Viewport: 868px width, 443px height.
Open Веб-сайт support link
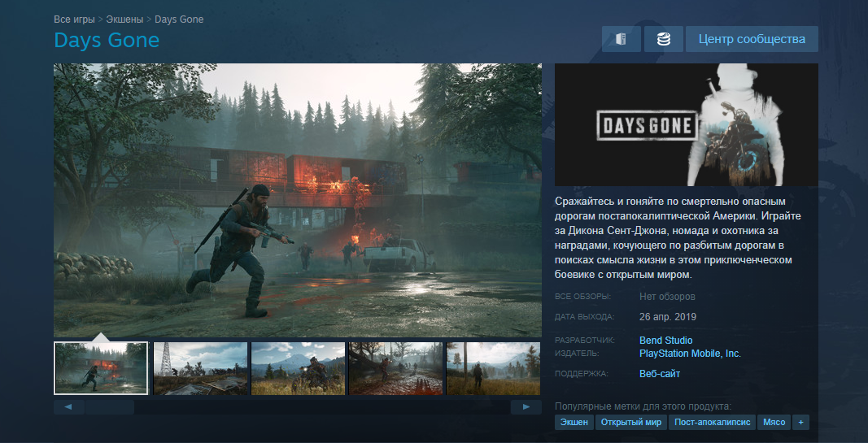coord(660,374)
